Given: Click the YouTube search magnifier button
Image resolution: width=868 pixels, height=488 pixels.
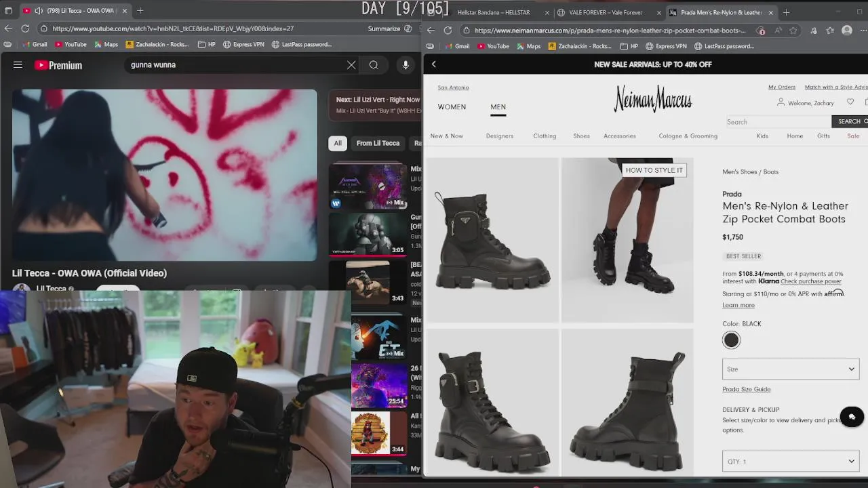Looking at the screenshot, I should [x=374, y=65].
